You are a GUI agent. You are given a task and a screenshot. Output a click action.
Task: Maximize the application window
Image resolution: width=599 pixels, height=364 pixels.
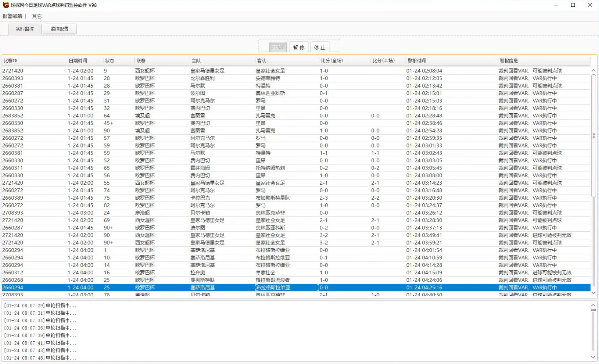coord(573,5)
